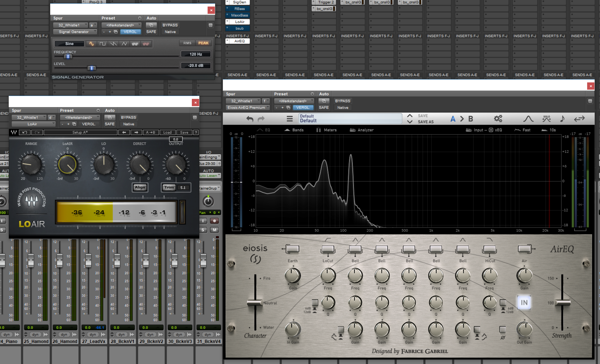Screen dimensions: 600x364
Task: Click the AirEQ undo arrow
Action: point(250,119)
